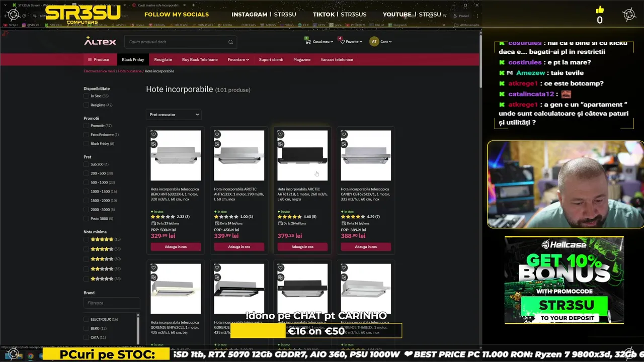
Task: Open the Suport clienti menu item
Action: point(271,59)
